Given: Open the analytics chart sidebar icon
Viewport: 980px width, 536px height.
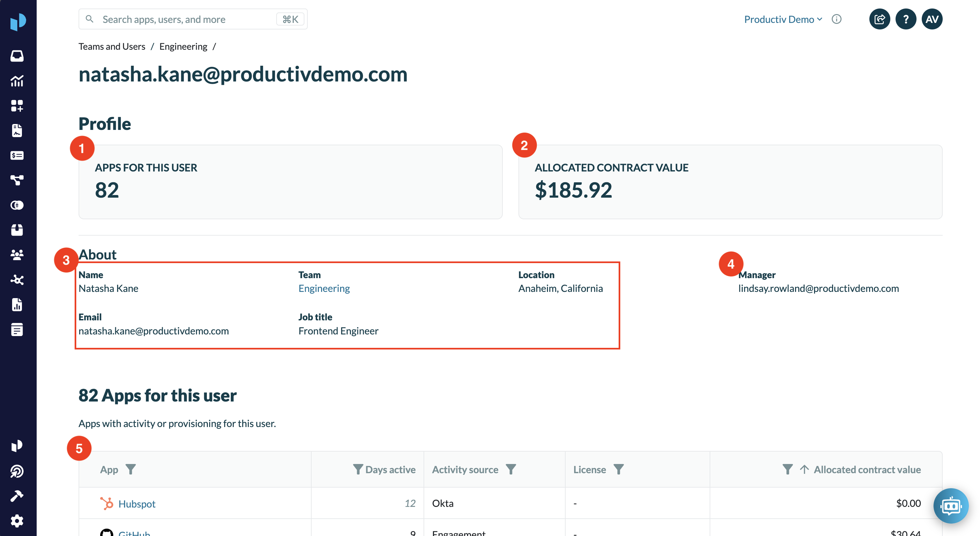Looking at the screenshot, I should point(17,80).
